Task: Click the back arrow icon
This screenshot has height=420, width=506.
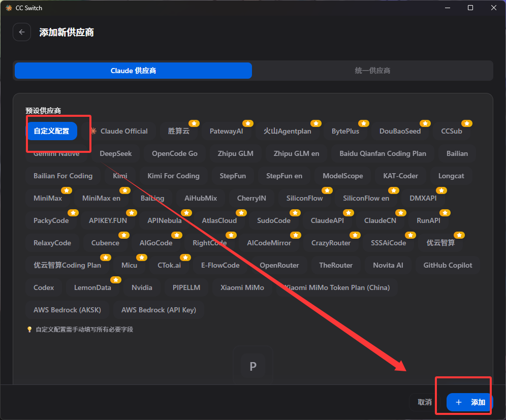Action: [x=22, y=32]
